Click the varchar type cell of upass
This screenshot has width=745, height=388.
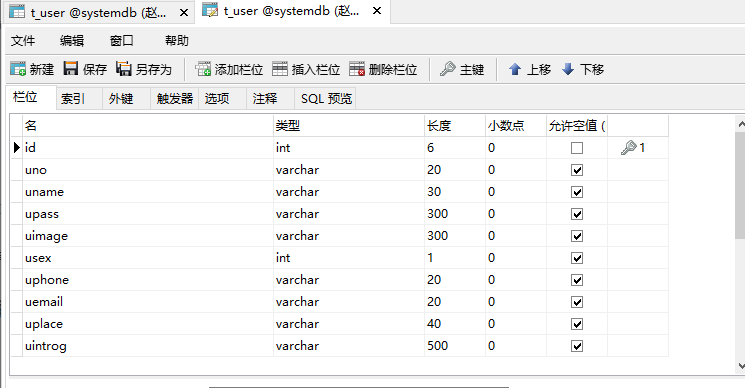click(349, 214)
